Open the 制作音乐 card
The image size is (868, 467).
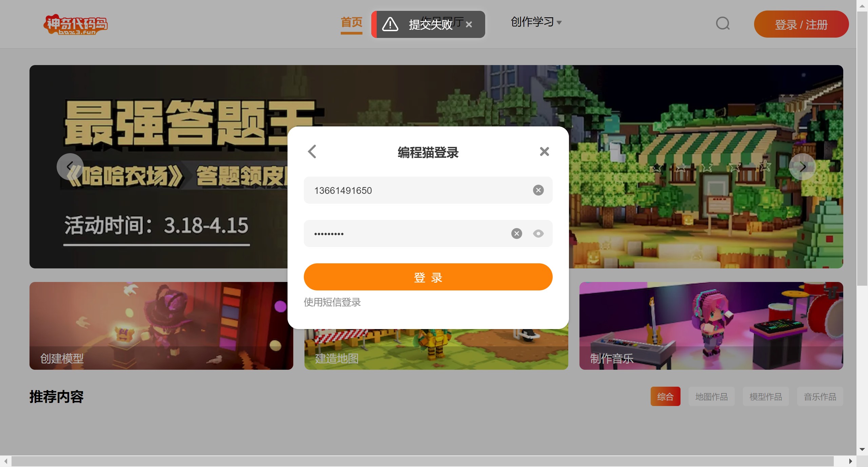(x=711, y=326)
